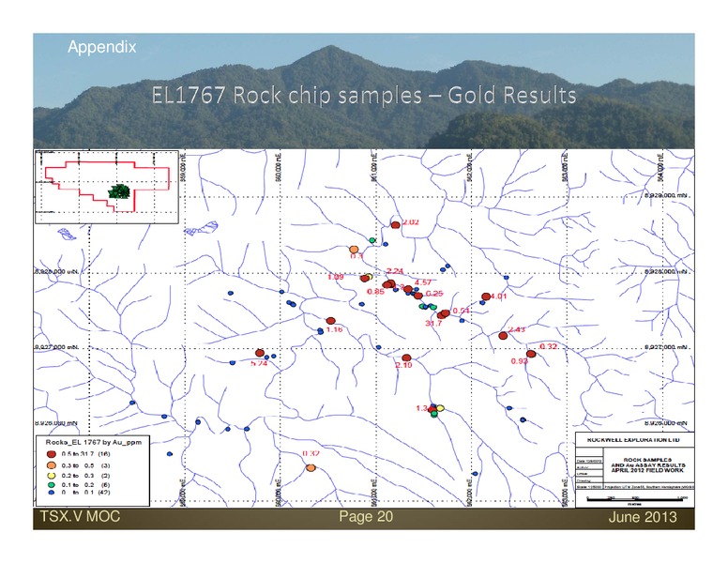Select the '31.7' gold value label
The image size is (728, 563).
click(433, 324)
